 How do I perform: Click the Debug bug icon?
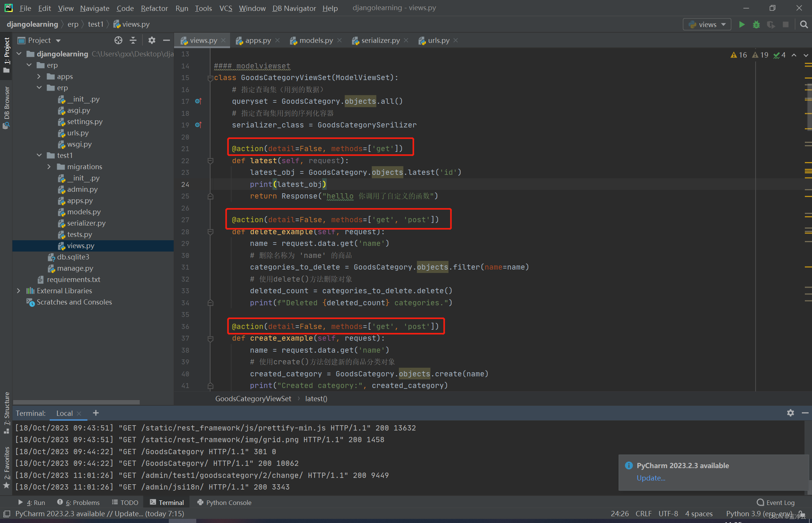[756, 24]
